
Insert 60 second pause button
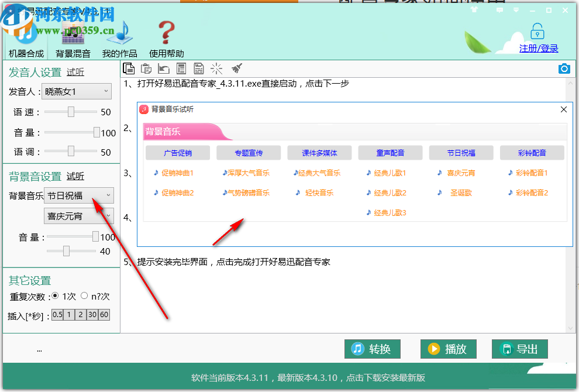click(x=104, y=315)
